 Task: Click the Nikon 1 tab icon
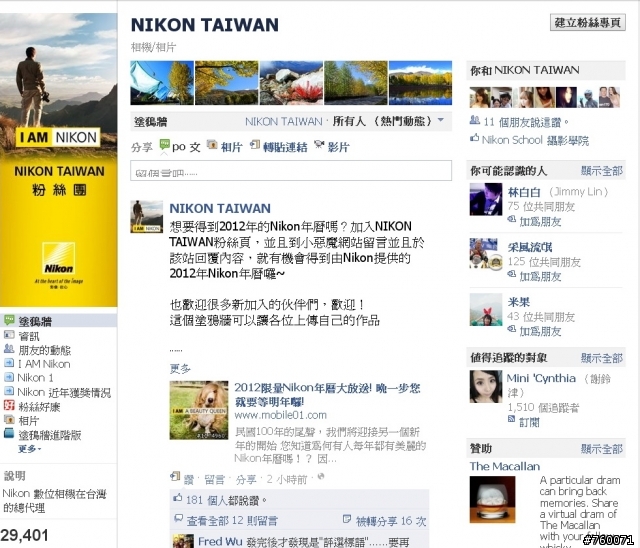tap(9, 377)
